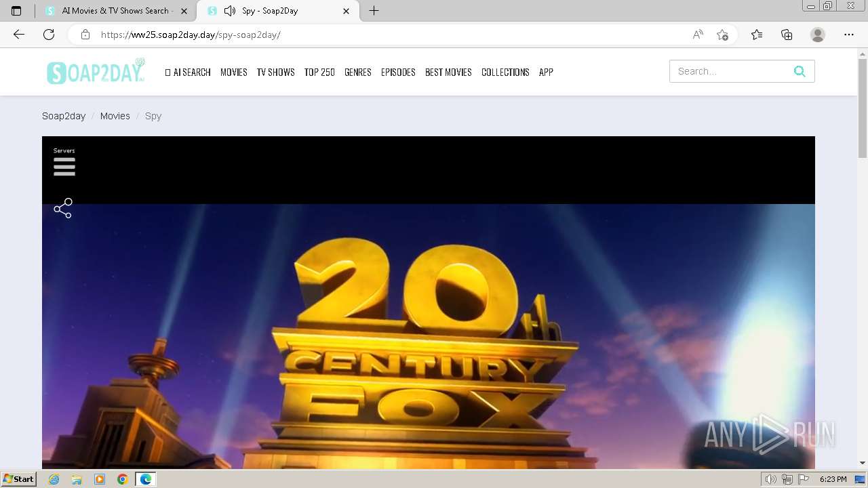Open BEST MOVIES menu item

[448, 72]
